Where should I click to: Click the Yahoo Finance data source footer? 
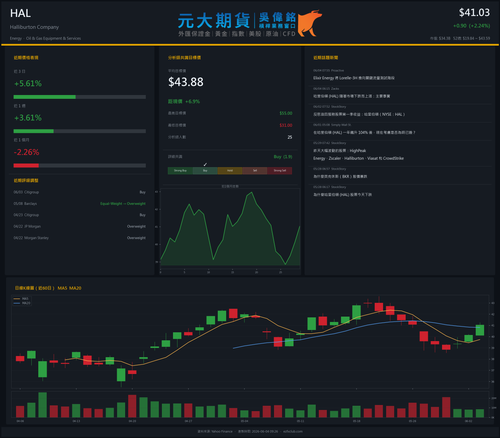click(215, 431)
